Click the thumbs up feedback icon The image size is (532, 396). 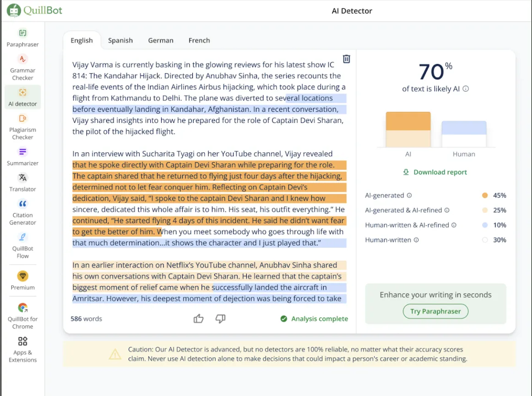tap(198, 319)
